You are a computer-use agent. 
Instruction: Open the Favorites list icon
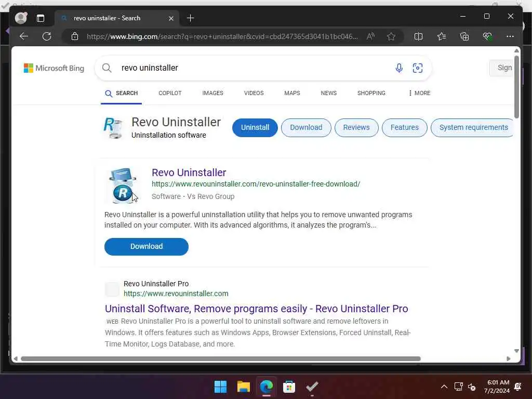click(x=442, y=36)
